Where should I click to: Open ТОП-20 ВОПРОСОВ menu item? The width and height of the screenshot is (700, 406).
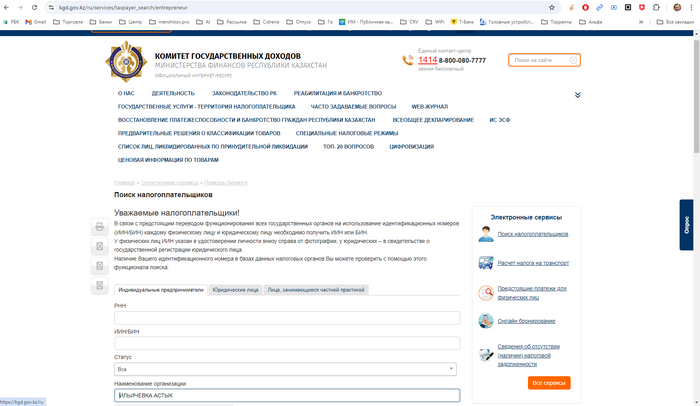click(x=349, y=146)
